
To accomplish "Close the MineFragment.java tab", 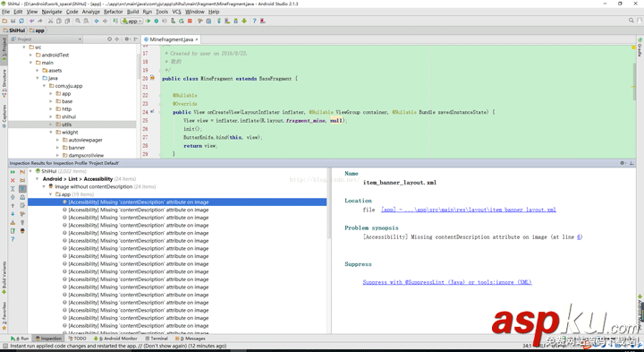I will pyautogui.click(x=197, y=39).
